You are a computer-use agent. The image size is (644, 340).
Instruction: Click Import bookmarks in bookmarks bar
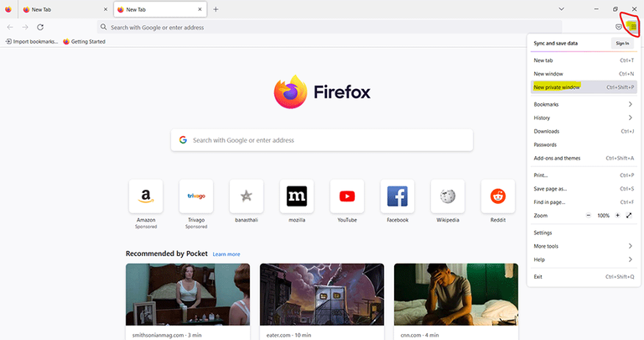pyautogui.click(x=32, y=41)
